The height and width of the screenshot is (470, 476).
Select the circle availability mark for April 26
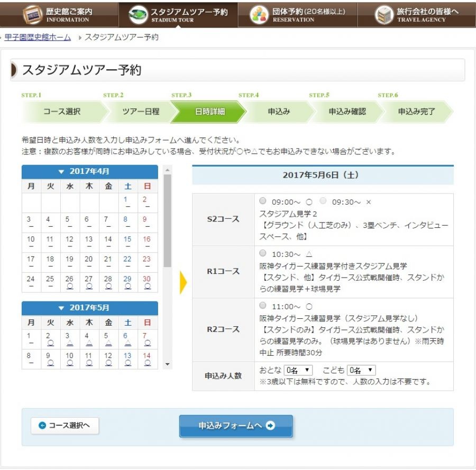click(x=70, y=286)
